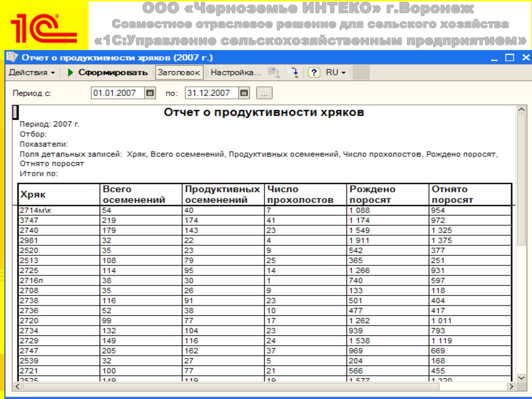Viewport: 532px width, 399px height.
Task: Click value 219 in Всего осеменений column
Action: coord(141,220)
